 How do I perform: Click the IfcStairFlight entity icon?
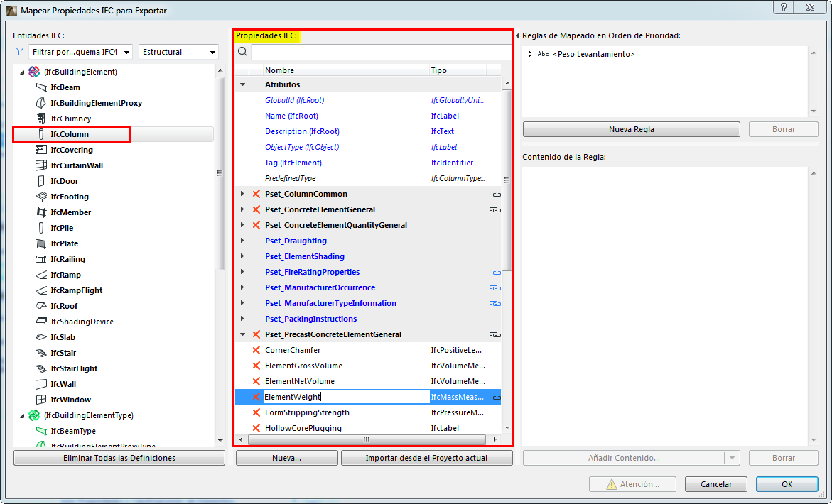click(x=41, y=369)
